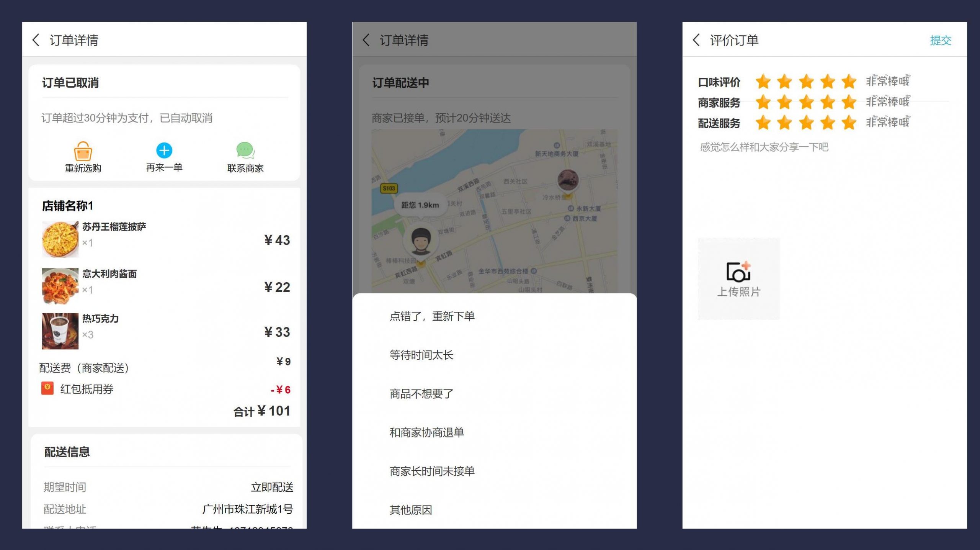
Task: Choose 等待时间太长 as the reason
Action: tap(421, 355)
